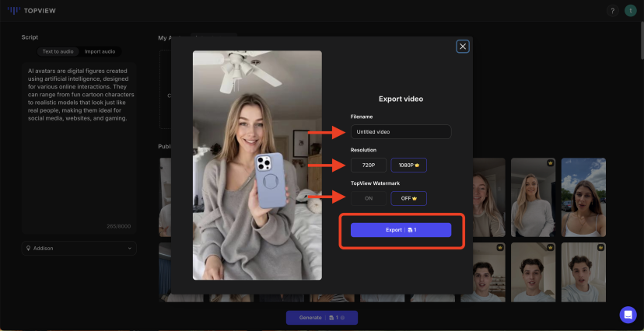Viewport: 644px width, 331px height.
Task: Open the chat support bubble
Action: [628, 315]
